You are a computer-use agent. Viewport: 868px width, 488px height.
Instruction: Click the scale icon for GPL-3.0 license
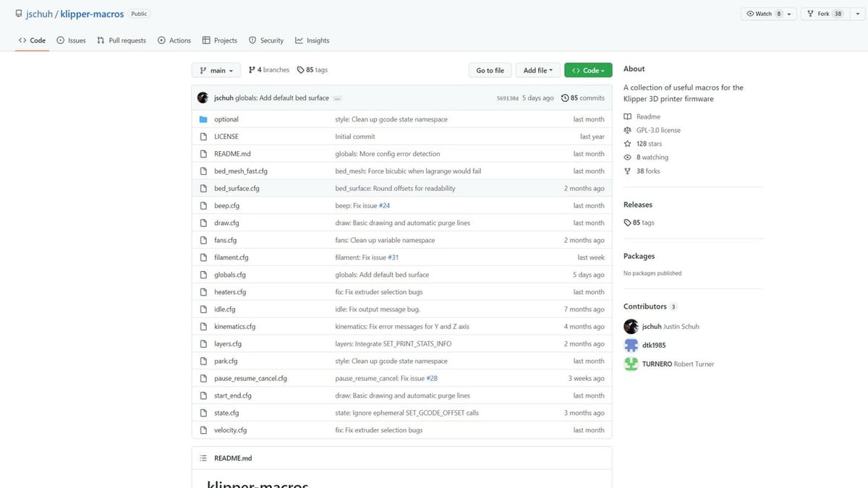pyautogui.click(x=627, y=130)
